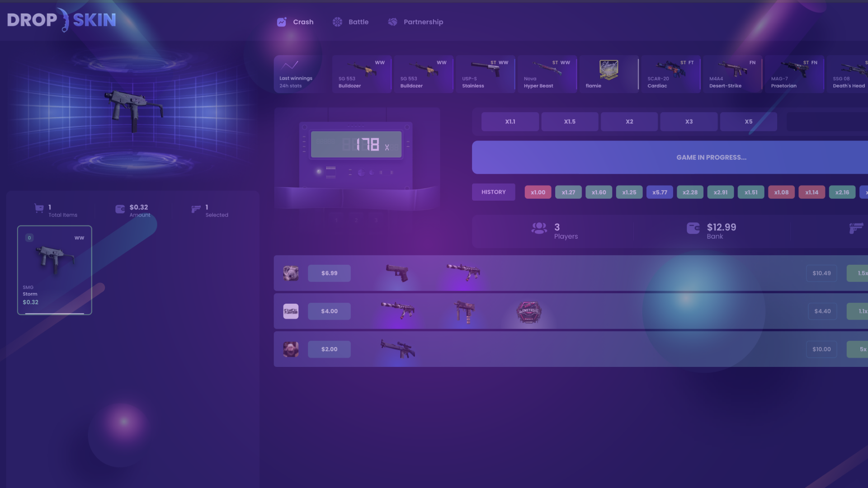Click the Bank wallet icon next to $12.99
Viewport: 868px width, 488px height.
coord(693,228)
